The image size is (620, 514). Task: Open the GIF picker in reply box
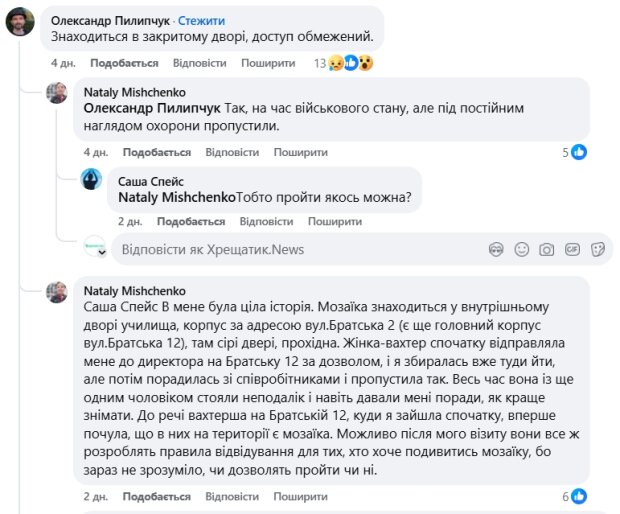pos(573,248)
